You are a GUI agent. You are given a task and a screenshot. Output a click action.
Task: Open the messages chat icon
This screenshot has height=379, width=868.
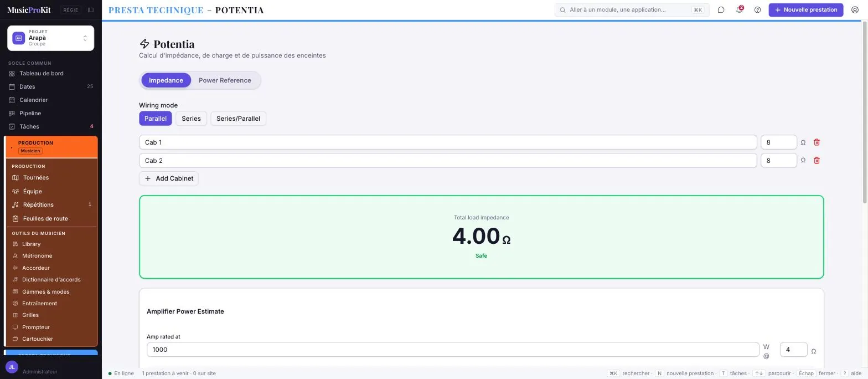click(x=721, y=10)
